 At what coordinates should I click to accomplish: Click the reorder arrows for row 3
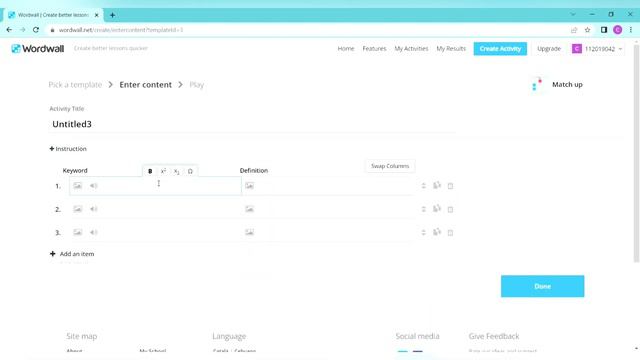(x=423, y=232)
